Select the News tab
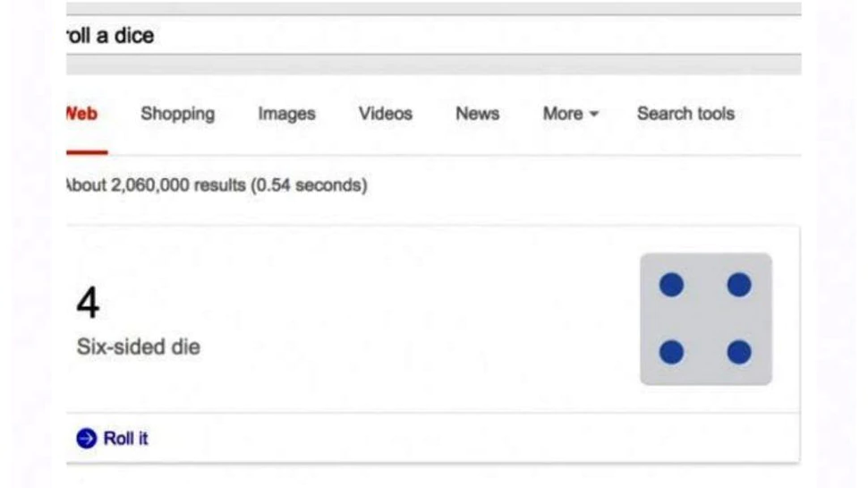Image resolution: width=868 pixels, height=488 pixels. point(477,114)
